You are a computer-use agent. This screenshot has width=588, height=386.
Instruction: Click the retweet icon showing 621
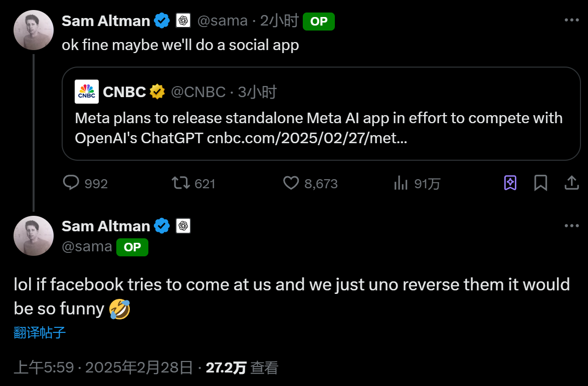pos(180,183)
